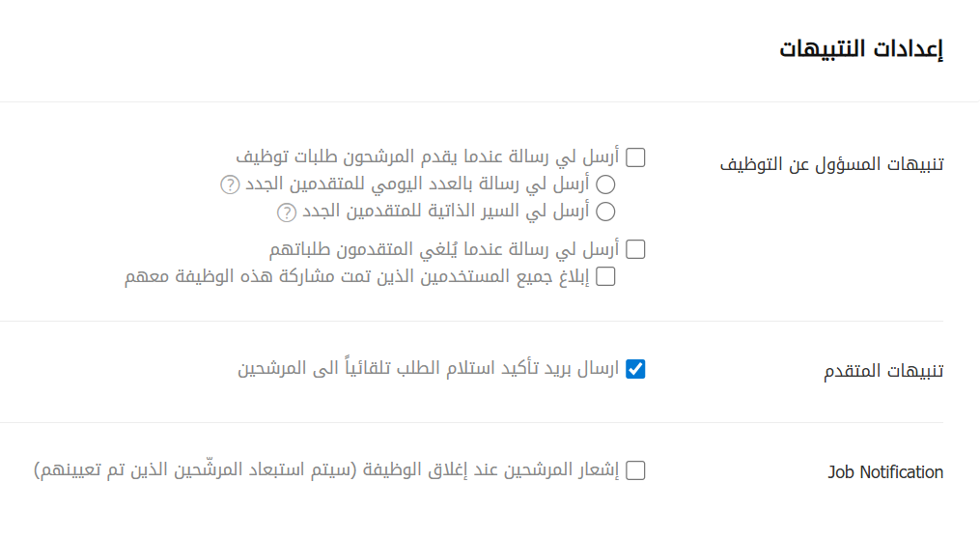Check the box to notify all users sharing this job
This screenshot has height=539, width=980.
[x=605, y=277]
